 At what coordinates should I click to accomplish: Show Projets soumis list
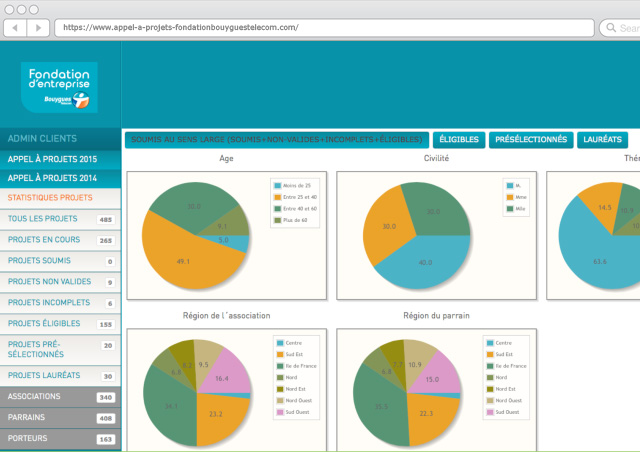point(60,261)
